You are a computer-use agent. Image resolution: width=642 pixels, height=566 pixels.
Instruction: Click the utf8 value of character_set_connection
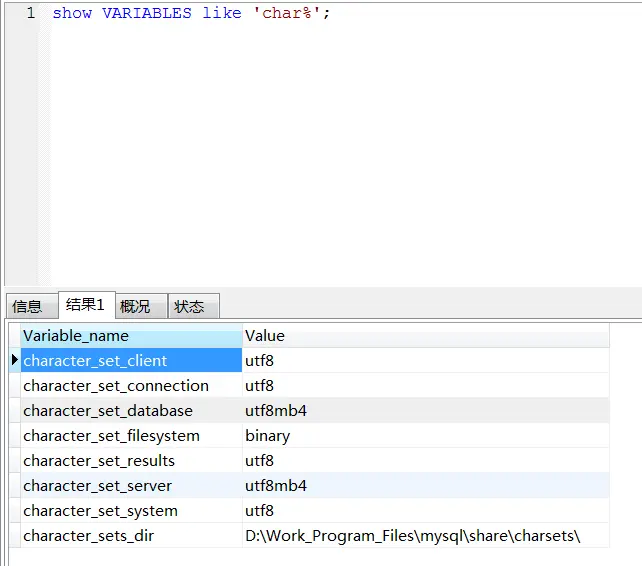point(426,385)
